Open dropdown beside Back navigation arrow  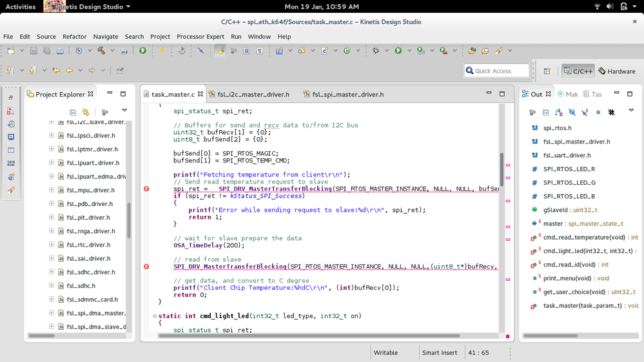click(81, 71)
